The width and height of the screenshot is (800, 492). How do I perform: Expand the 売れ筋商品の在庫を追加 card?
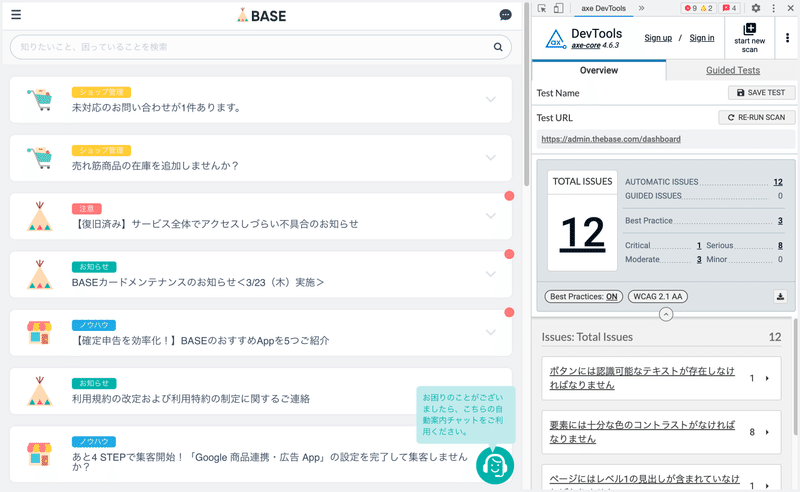pos(491,158)
